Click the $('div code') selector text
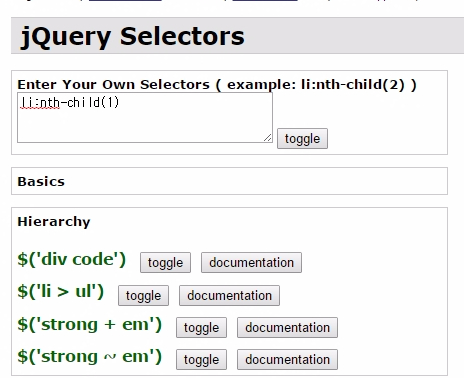464x378 pixels. [72, 260]
